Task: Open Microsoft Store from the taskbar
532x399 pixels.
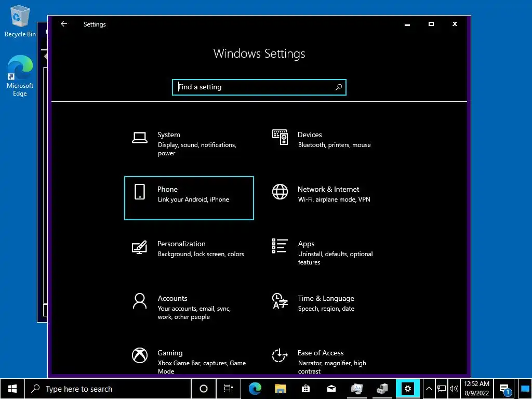Action: point(305,389)
